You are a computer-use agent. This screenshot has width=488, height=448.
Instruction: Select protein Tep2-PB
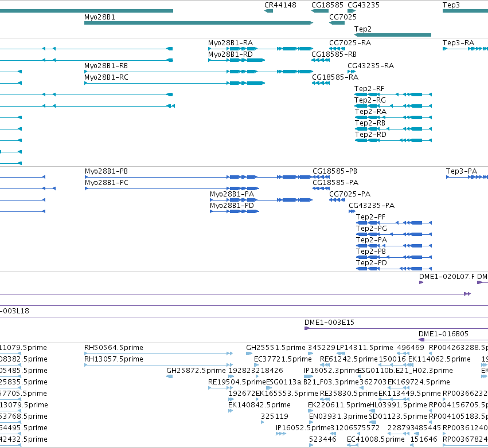coord(394,257)
